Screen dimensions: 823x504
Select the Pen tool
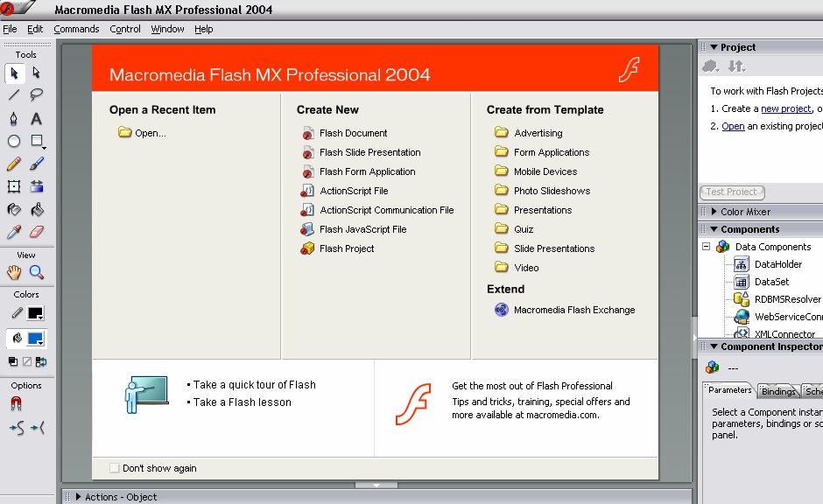coord(14,118)
